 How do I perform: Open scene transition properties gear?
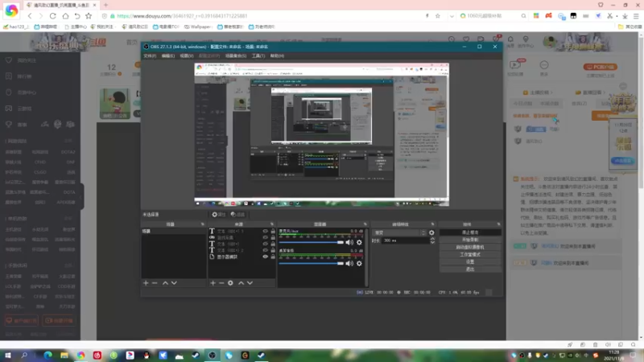[x=431, y=232]
